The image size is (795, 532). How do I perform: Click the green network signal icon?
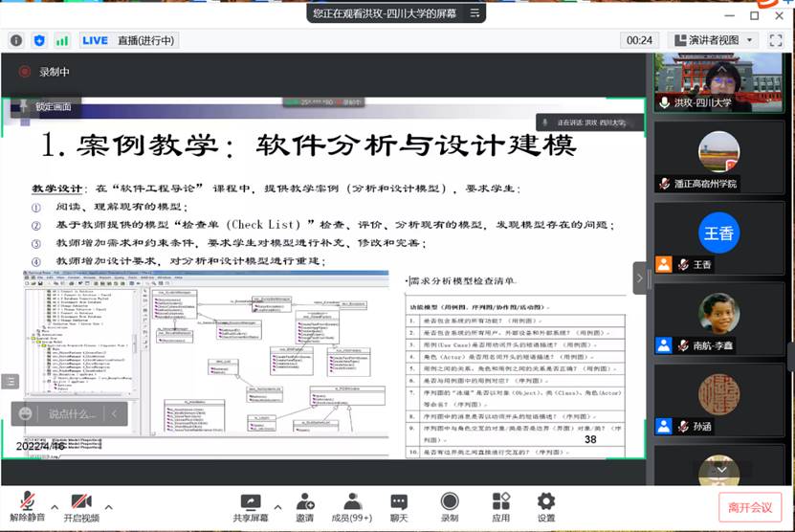[62, 40]
